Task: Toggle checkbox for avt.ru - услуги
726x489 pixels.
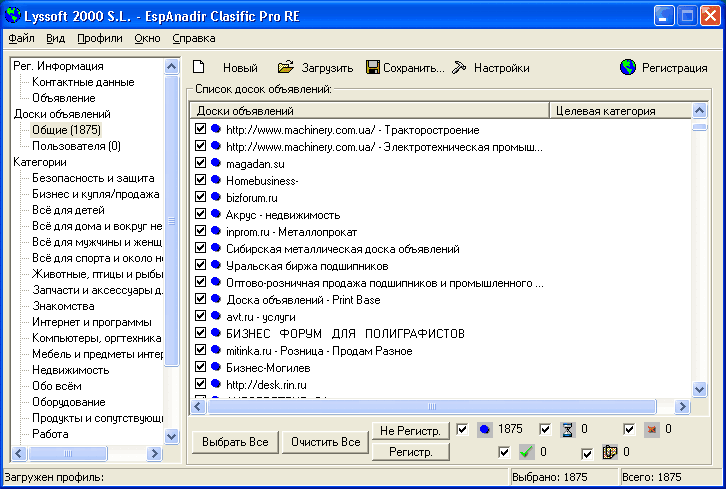Action: click(x=200, y=316)
